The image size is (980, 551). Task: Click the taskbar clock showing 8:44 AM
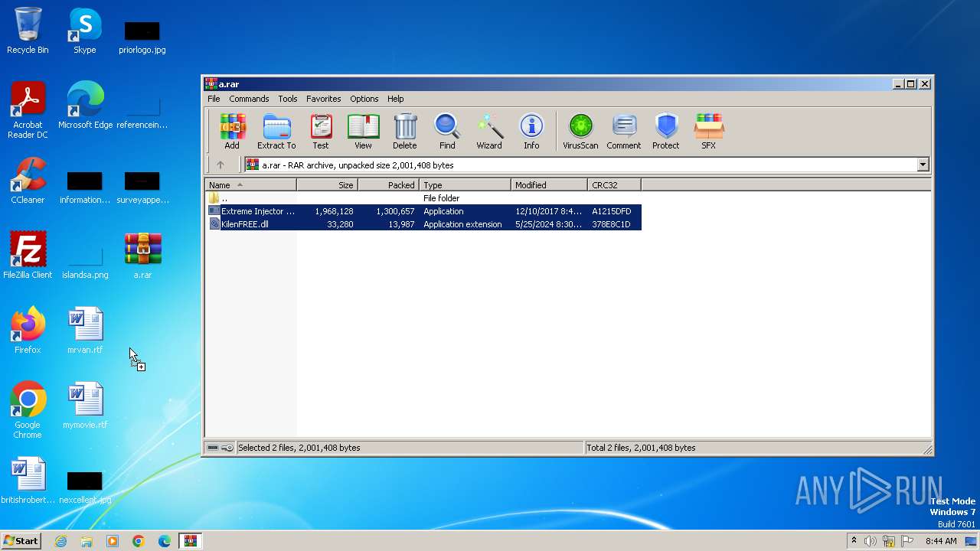tap(941, 541)
